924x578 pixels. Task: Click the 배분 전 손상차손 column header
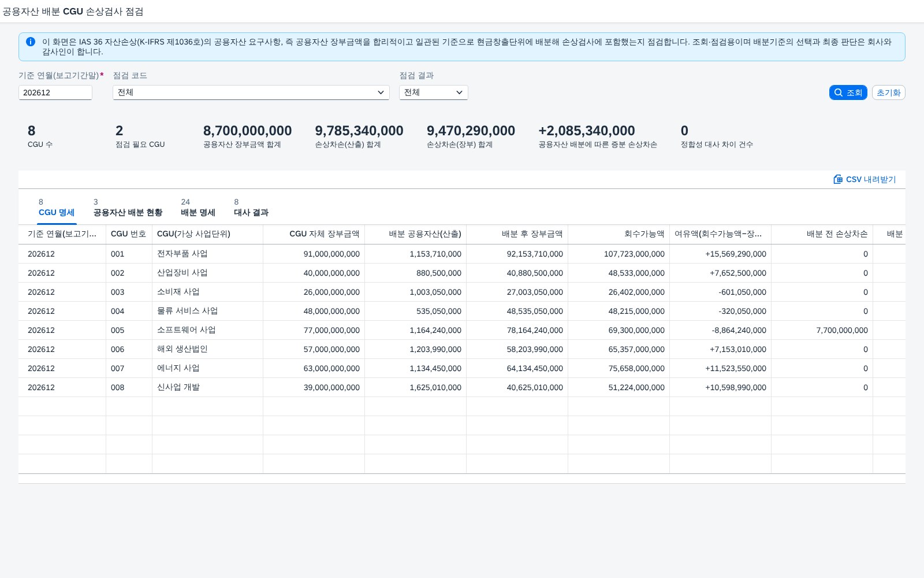pos(822,234)
